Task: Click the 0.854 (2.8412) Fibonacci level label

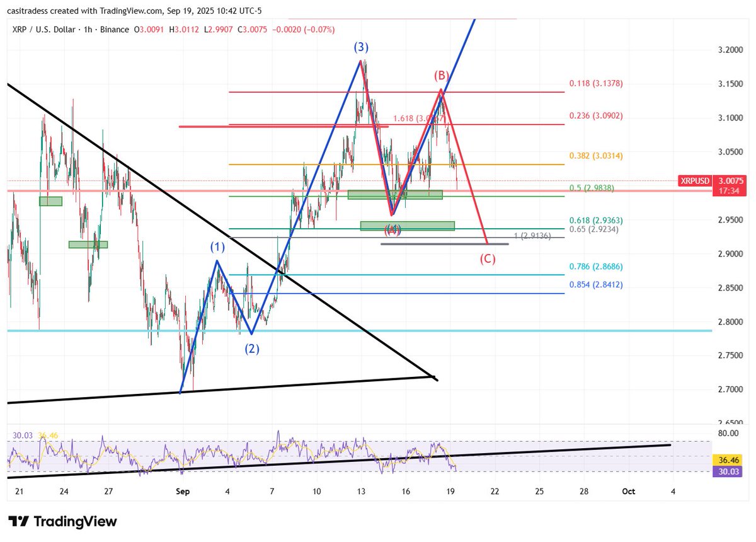Action: point(595,285)
